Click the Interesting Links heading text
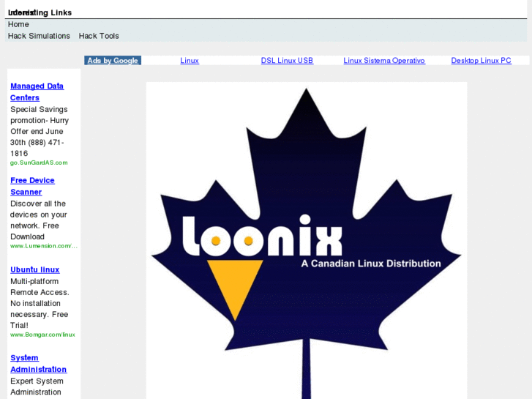Image resolution: width=532 pixels, height=399 pixels. (40, 12)
